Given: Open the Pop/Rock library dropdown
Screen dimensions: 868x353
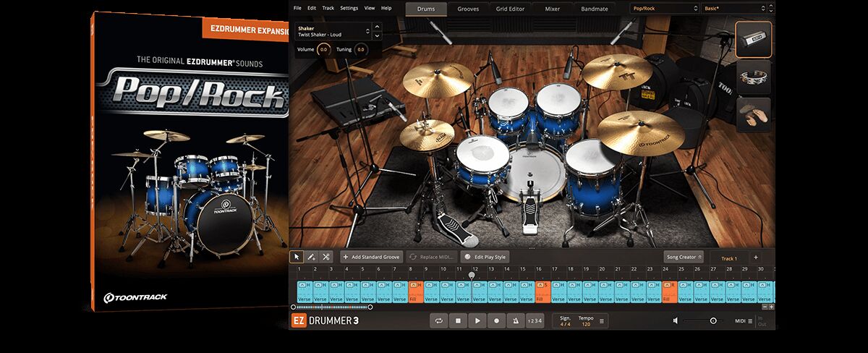Looking at the screenshot, I should click(x=663, y=9).
